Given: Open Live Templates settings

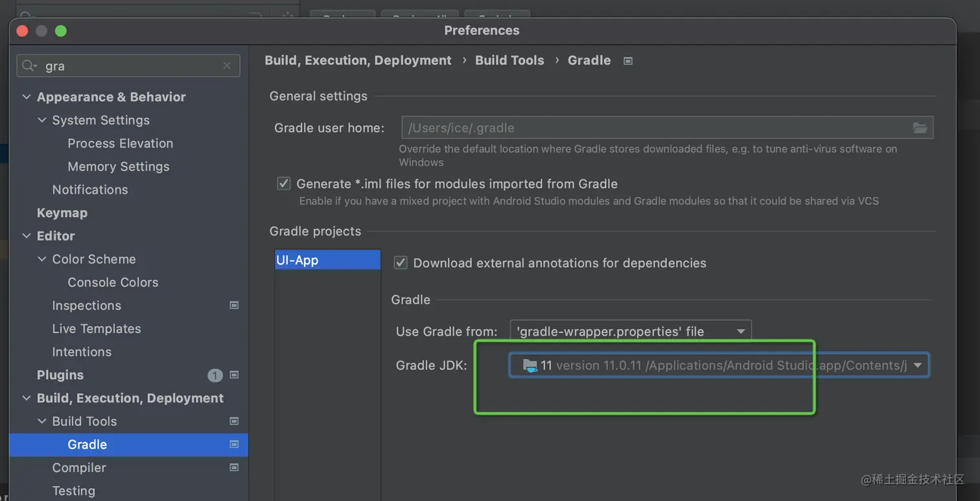Looking at the screenshot, I should [97, 329].
